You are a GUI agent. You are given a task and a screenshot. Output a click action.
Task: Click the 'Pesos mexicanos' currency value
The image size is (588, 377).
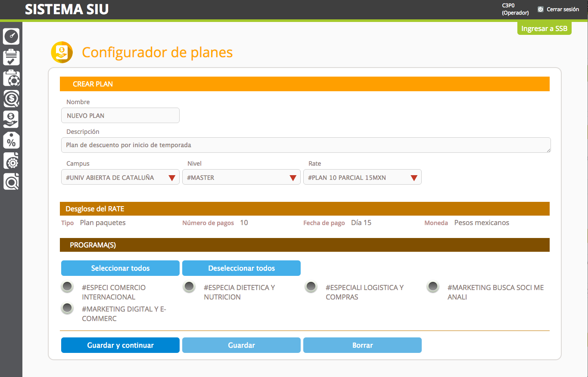pos(482,223)
